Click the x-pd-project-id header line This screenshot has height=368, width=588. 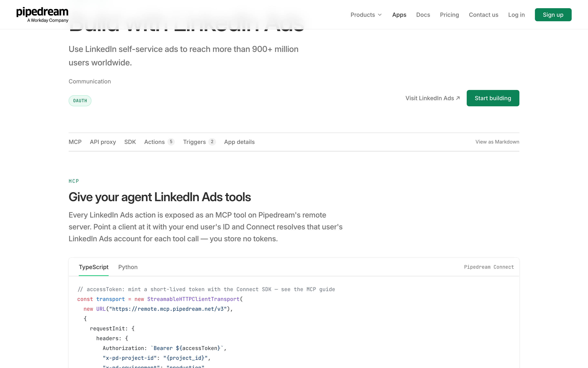pyautogui.click(x=156, y=358)
